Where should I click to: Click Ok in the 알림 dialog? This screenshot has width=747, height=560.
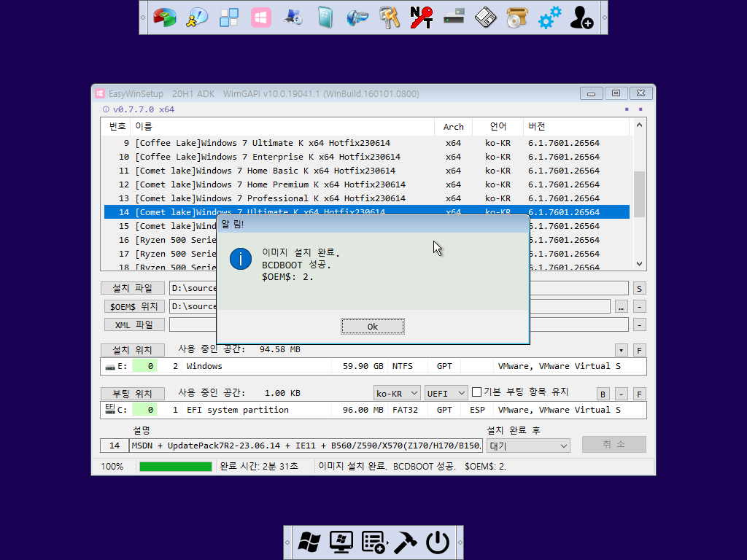point(373,326)
